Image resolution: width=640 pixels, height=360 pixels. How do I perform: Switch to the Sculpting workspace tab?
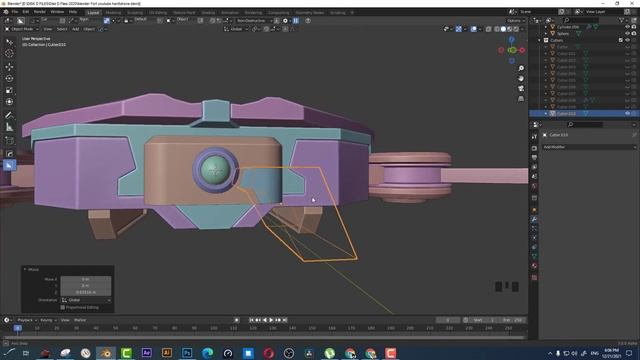[x=135, y=13]
